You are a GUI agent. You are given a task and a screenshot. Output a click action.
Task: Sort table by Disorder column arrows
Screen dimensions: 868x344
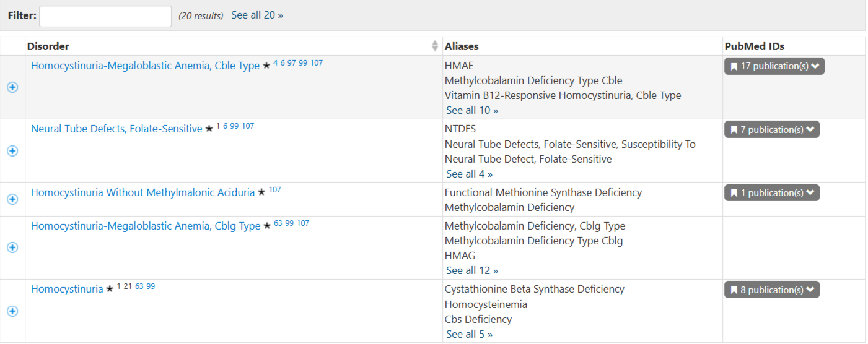pyautogui.click(x=435, y=46)
